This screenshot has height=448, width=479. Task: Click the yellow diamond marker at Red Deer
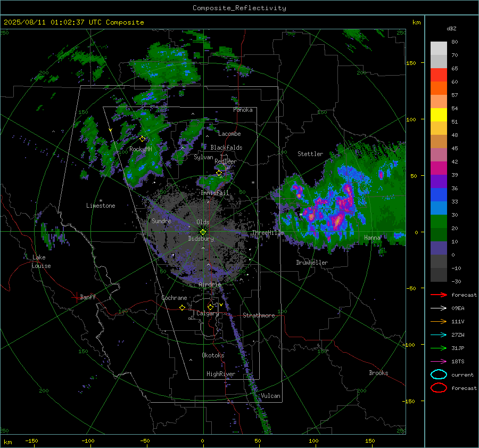click(x=219, y=173)
